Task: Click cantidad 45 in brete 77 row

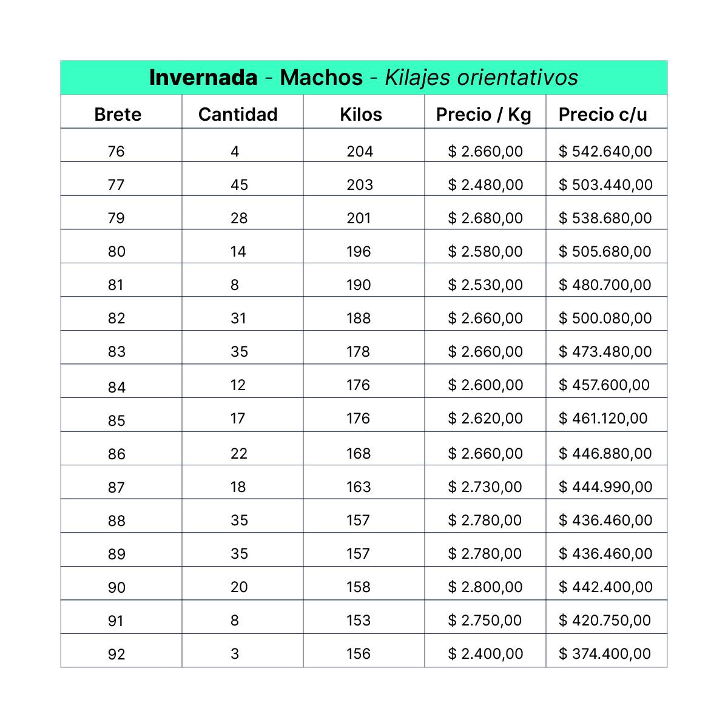Action: [239, 184]
